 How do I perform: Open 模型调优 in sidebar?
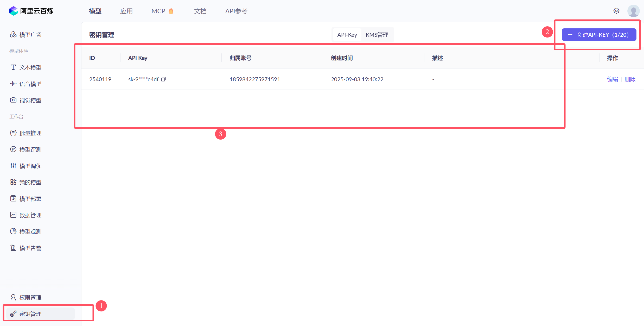30,166
